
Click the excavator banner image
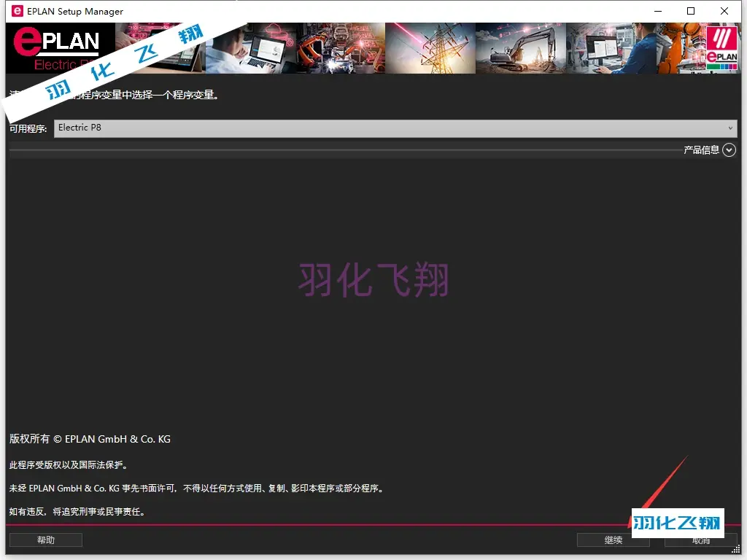tap(520, 48)
